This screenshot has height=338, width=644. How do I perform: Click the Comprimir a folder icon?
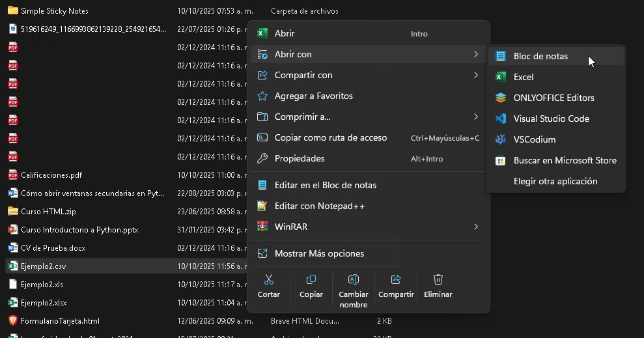(x=262, y=117)
